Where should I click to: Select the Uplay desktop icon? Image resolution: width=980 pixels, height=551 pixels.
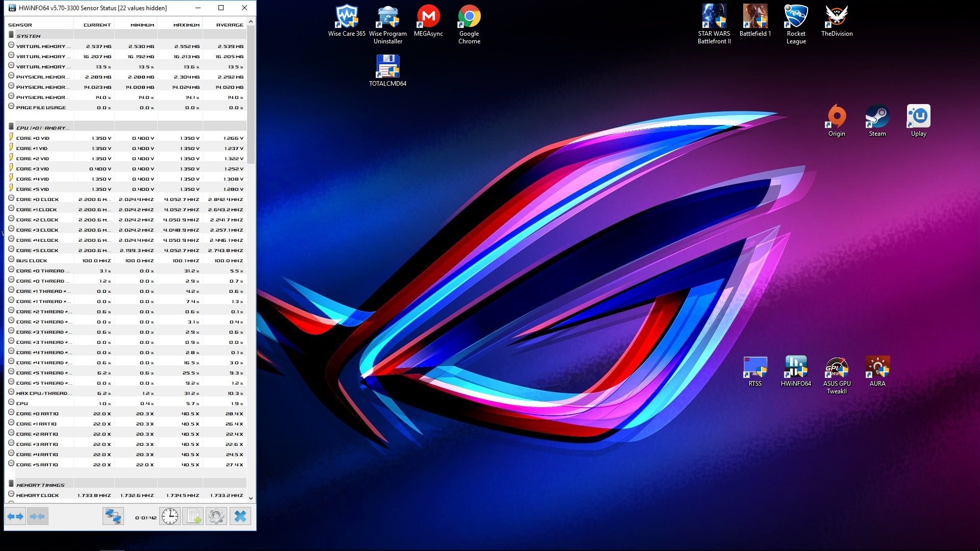coord(918,120)
